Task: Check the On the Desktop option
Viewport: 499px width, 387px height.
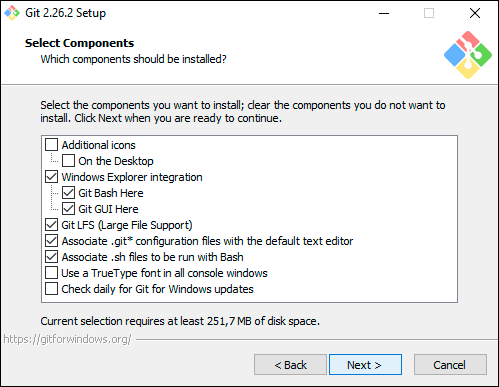Action: click(x=68, y=161)
